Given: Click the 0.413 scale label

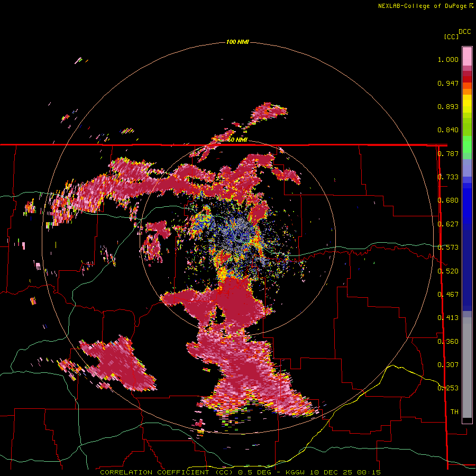Looking at the screenshot, I should tap(448, 318).
